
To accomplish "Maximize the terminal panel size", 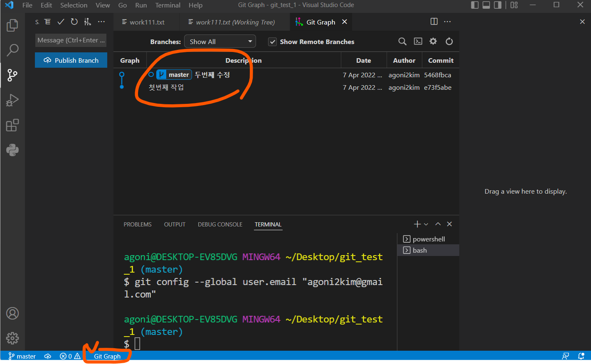I will (438, 224).
